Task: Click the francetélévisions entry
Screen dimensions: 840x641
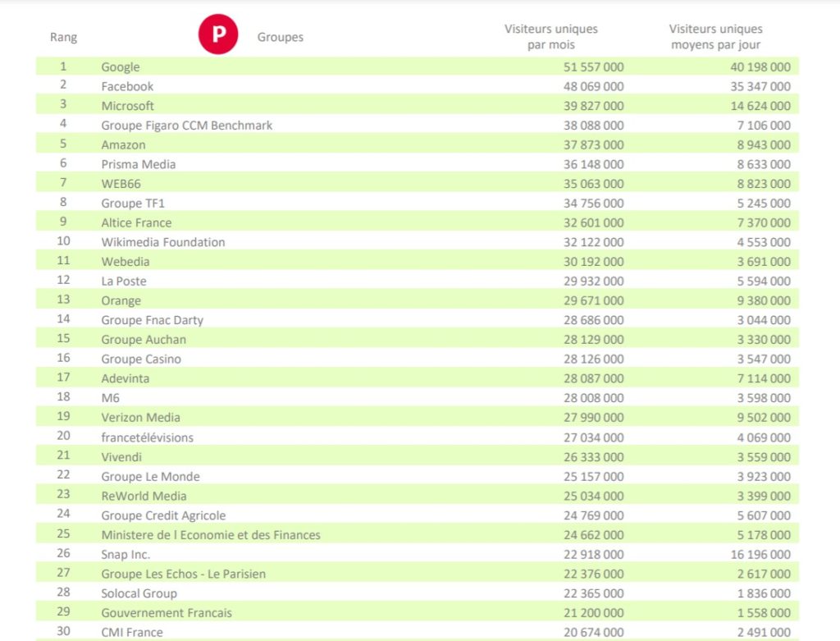Action: tap(147, 437)
